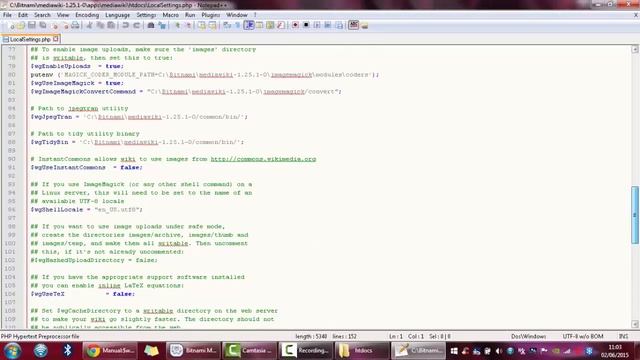640x360 pixels.
Task: Save the current recorded macro icon
Action: [x=339, y=25]
